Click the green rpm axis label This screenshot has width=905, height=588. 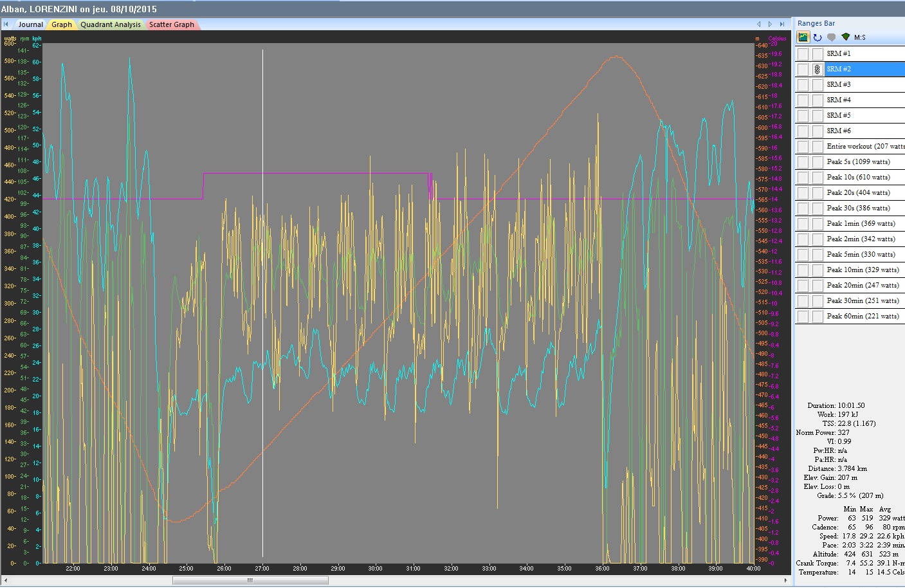coord(24,39)
